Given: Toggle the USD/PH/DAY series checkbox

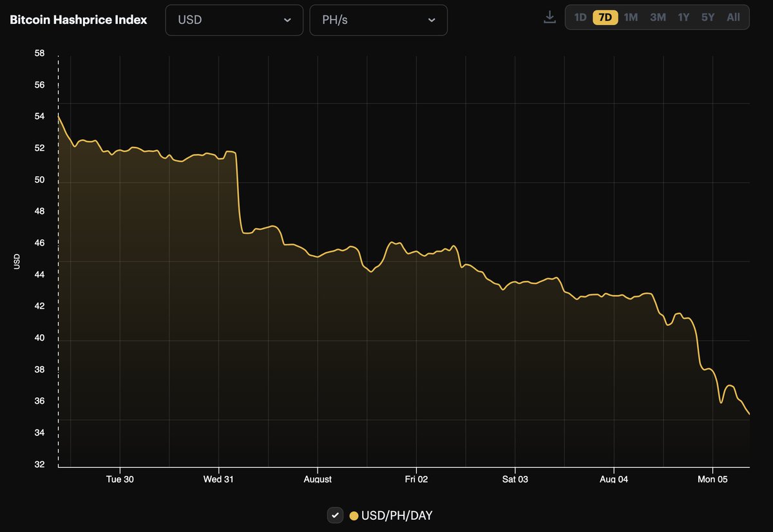Looking at the screenshot, I should tap(335, 515).
